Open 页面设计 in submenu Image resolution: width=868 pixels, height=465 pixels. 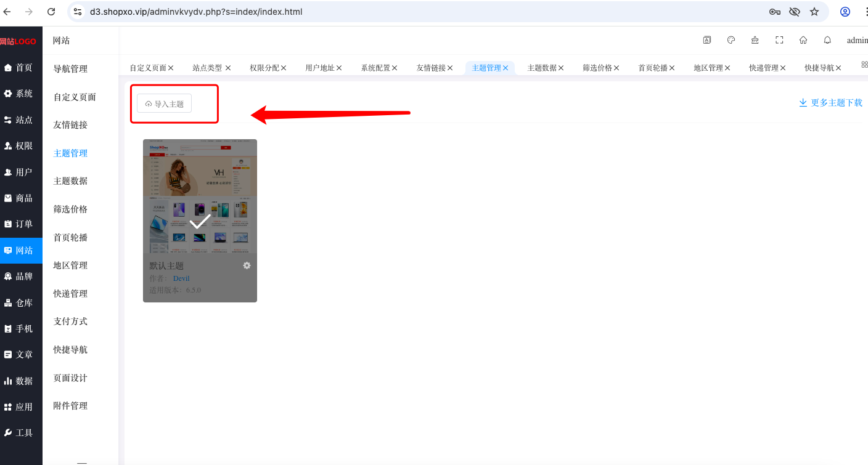pos(70,378)
